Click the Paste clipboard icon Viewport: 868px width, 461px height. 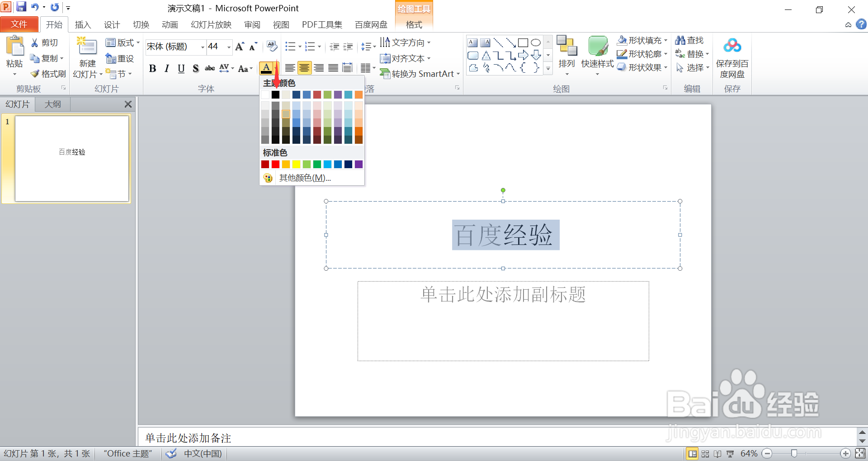point(15,46)
